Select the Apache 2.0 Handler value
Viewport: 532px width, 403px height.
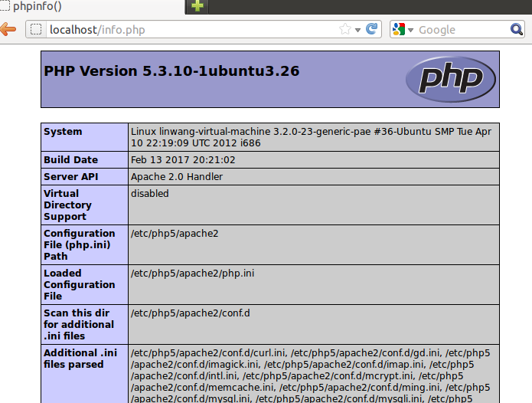(177, 176)
